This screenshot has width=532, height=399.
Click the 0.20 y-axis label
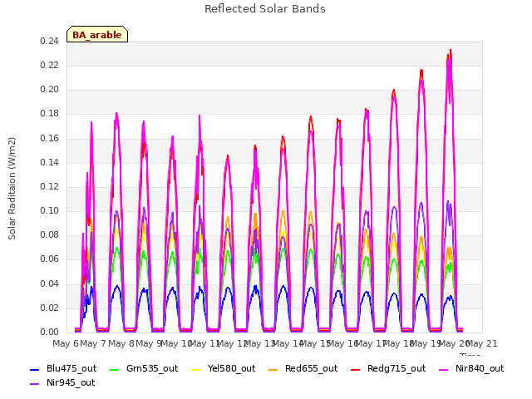[x=49, y=90]
